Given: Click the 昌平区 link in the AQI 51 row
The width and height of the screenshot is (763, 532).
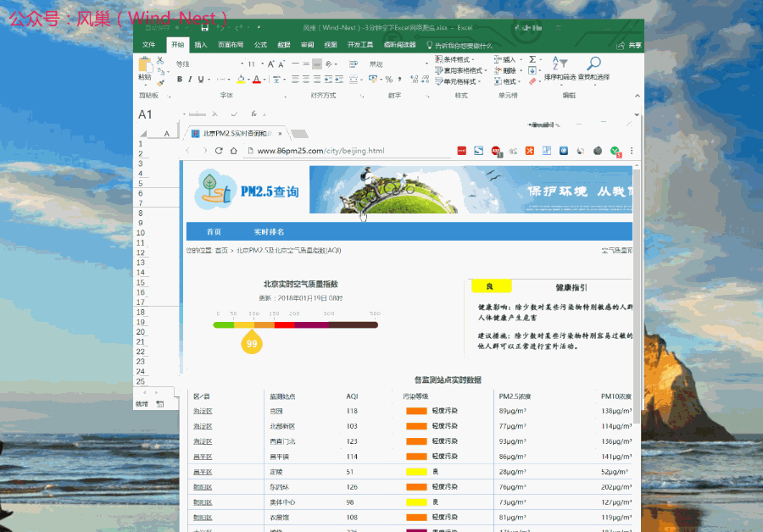Looking at the screenshot, I should point(203,472).
